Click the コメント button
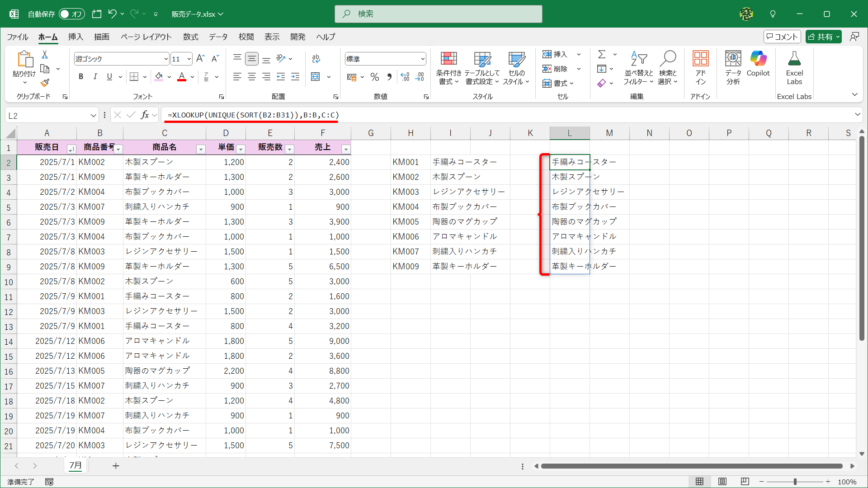Screen dimensions: 868x488 782,37
